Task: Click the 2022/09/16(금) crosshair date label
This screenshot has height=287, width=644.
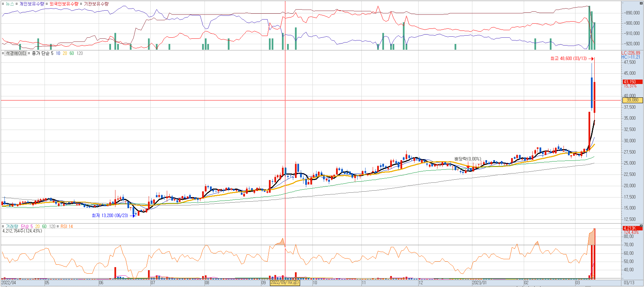Action: click(x=285, y=283)
